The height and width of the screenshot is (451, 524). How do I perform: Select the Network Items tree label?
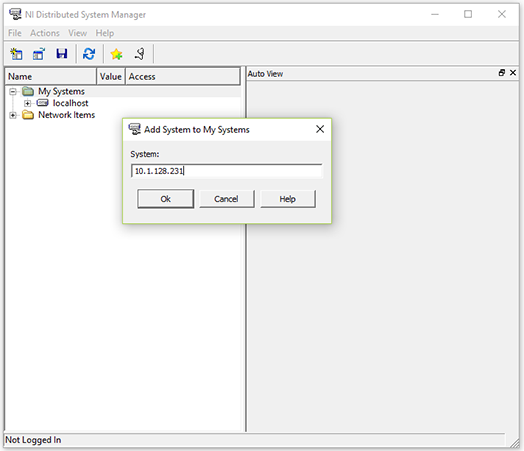(x=67, y=115)
